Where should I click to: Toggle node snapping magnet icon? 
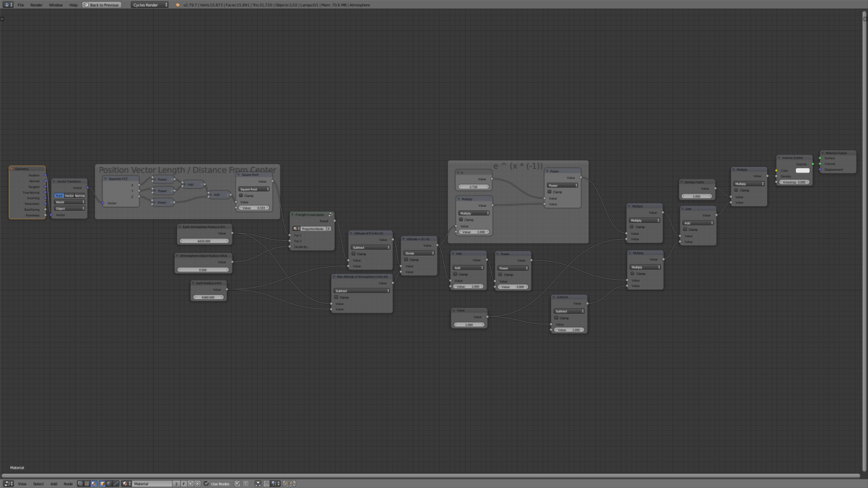(x=266, y=483)
